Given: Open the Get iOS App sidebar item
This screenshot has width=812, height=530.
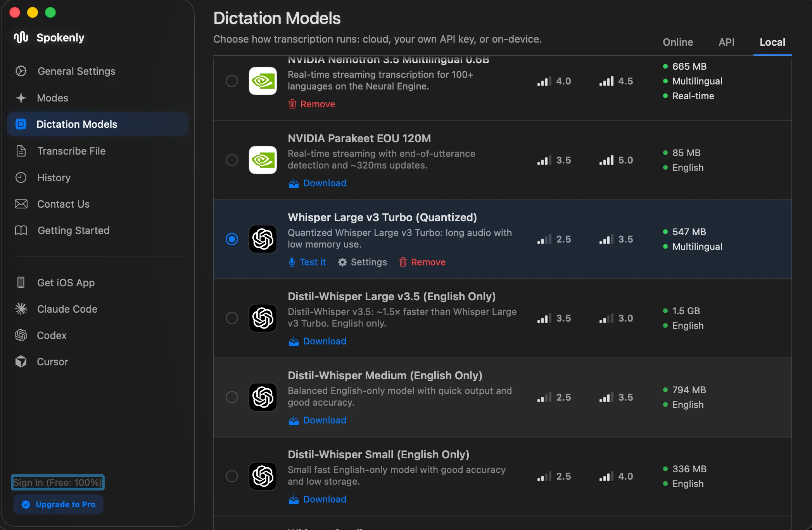Looking at the screenshot, I should click(98, 282).
